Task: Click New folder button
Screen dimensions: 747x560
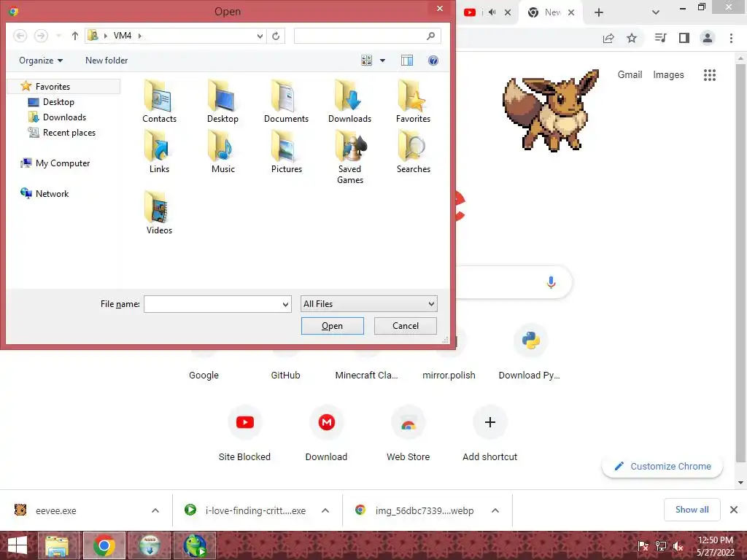Action: click(107, 61)
